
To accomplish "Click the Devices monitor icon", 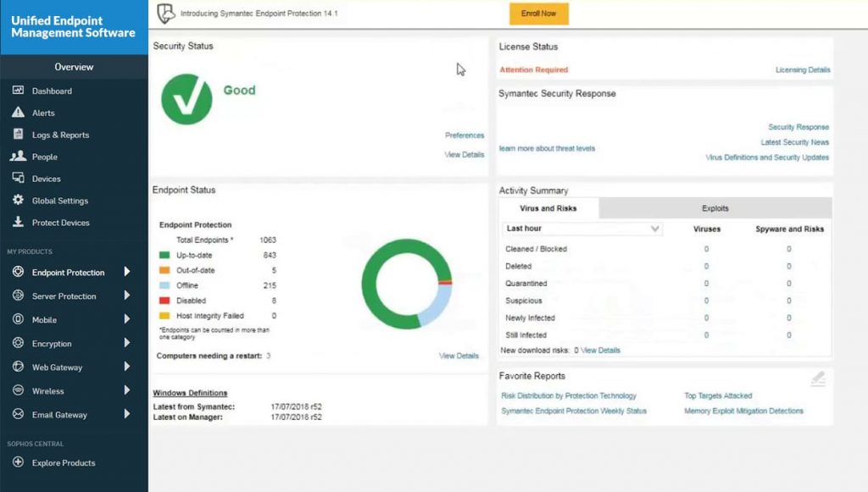I will tap(19, 179).
